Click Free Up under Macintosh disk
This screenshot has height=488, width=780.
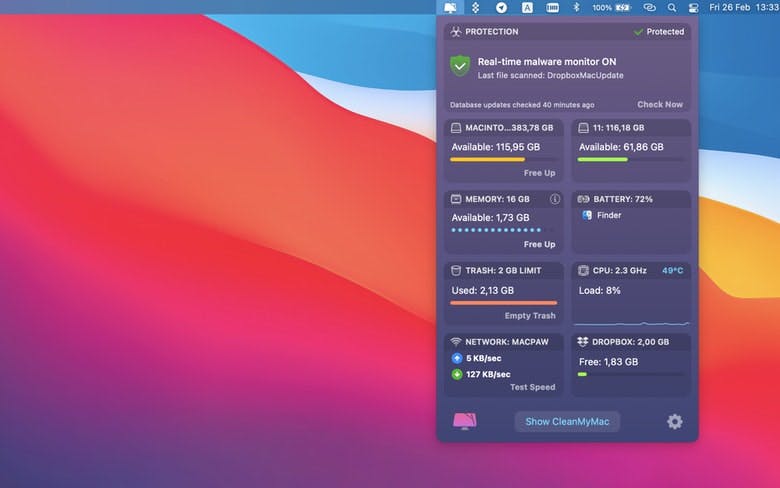539,173
